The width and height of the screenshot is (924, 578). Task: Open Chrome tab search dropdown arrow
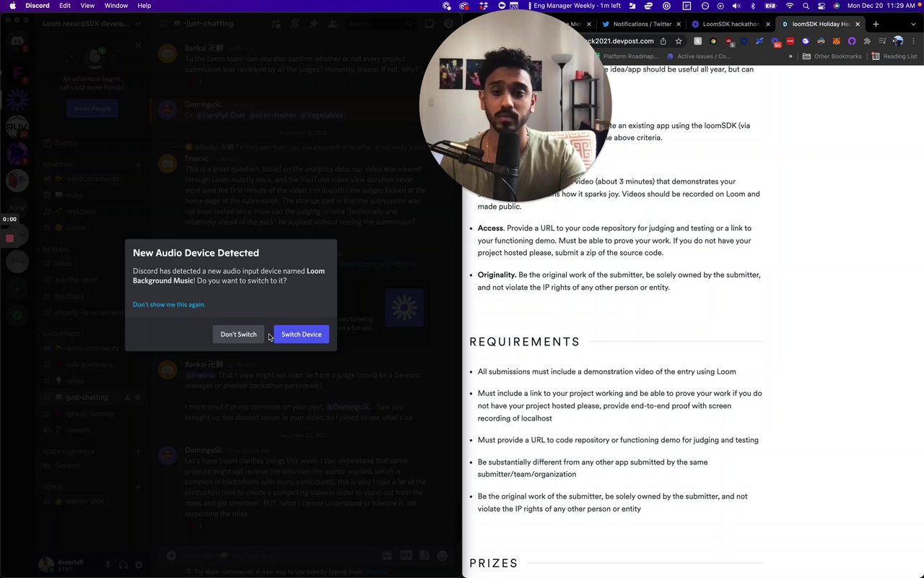pos(912,24)
